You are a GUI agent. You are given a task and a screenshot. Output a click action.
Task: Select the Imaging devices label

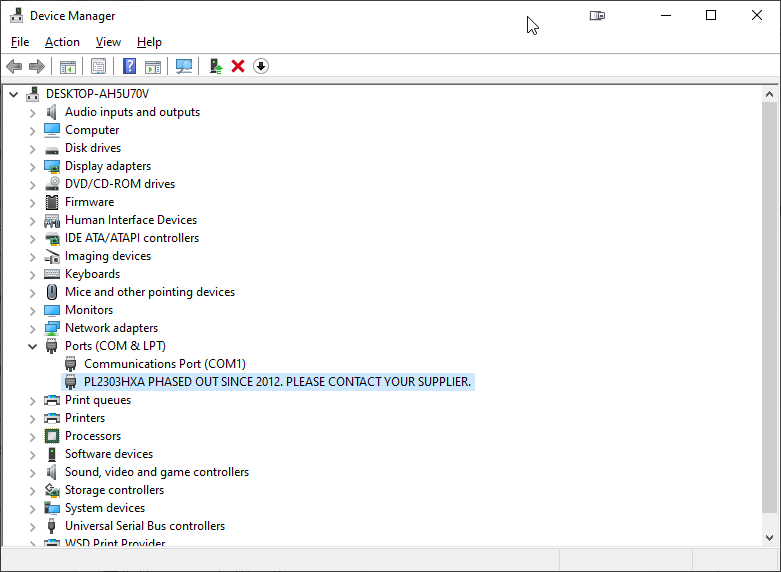tap(108, 256)
